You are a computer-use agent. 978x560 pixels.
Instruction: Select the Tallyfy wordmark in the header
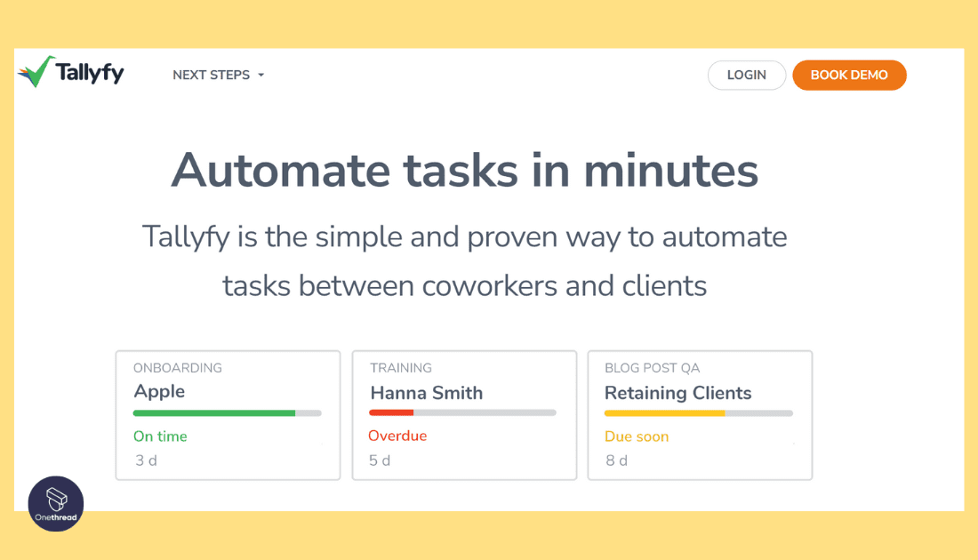tap(91, 73)
